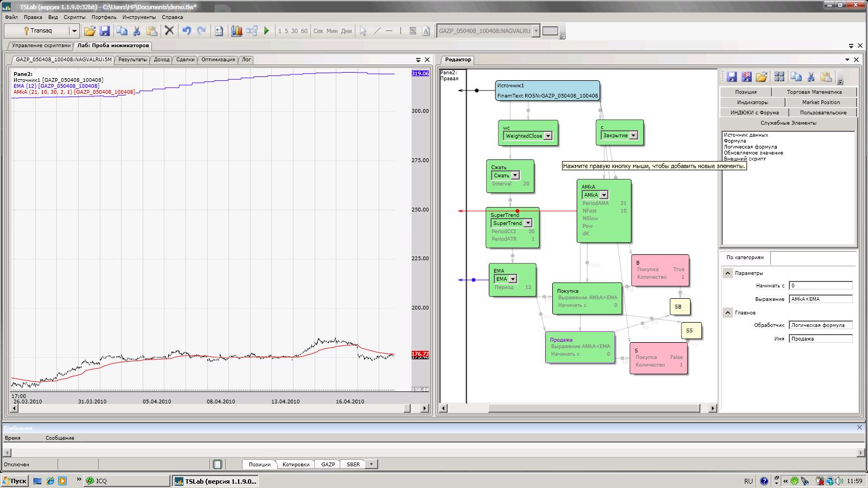The width and height of the screenshot is (868, 488).
Task: Open file using editor toolbar folder icon
Action: pos(762,77)
